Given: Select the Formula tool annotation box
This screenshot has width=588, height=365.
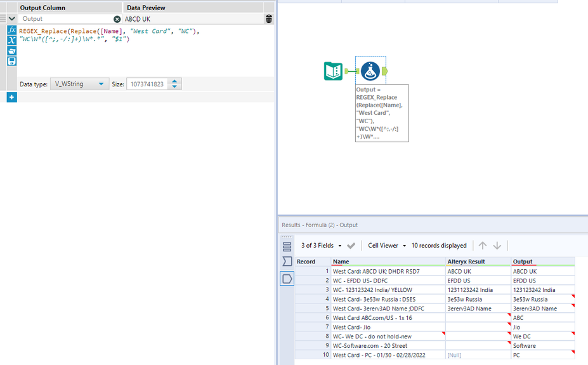Looking at the screenshot, I should [382, 113].
